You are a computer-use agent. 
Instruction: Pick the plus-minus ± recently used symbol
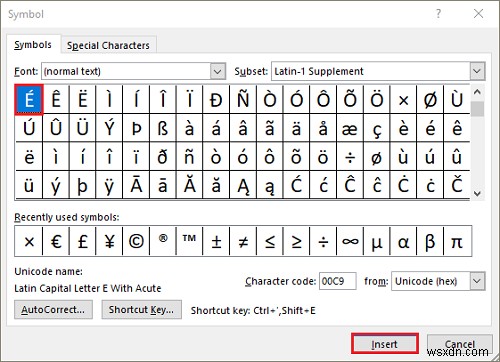click(x=216, y=241)
